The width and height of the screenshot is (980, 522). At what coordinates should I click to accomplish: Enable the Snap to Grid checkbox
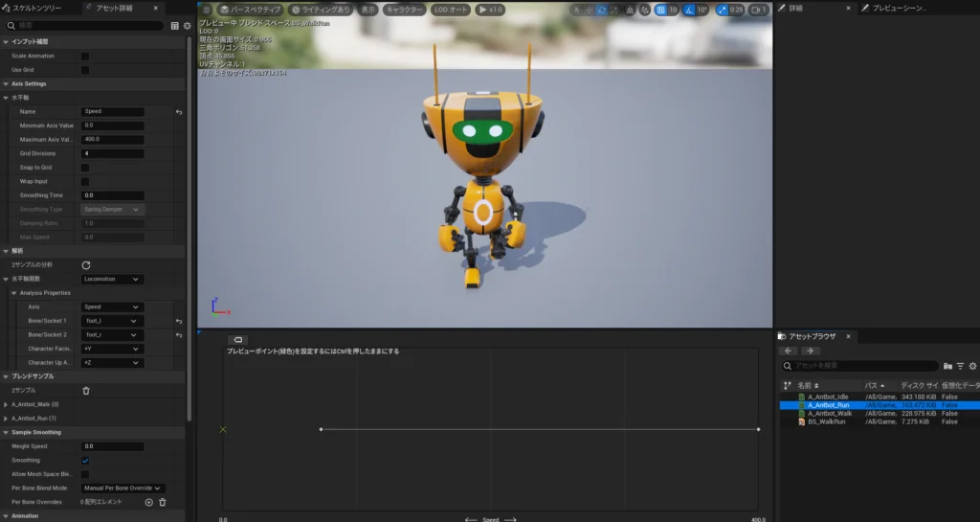[85, 168]
